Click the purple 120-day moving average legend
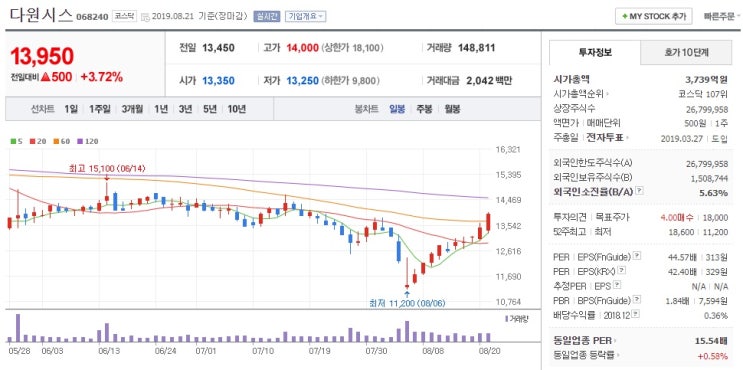 point(87,141)
